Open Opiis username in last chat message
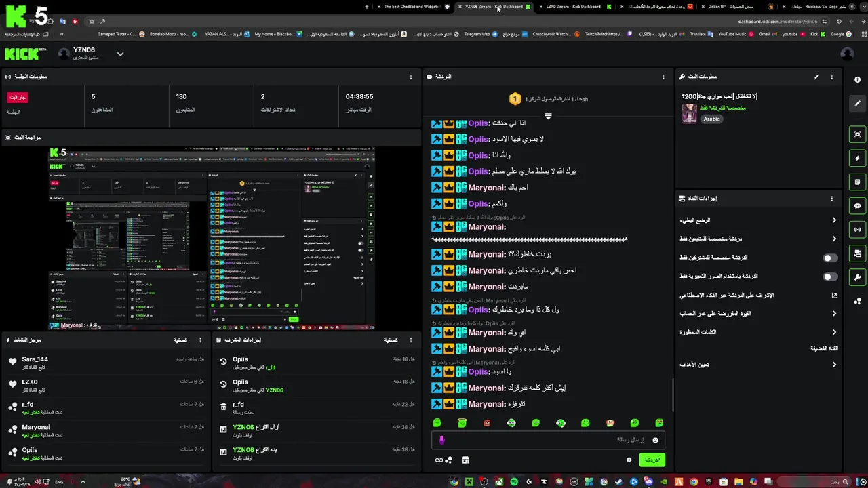868x488 pixels. [x=478, y=372]
